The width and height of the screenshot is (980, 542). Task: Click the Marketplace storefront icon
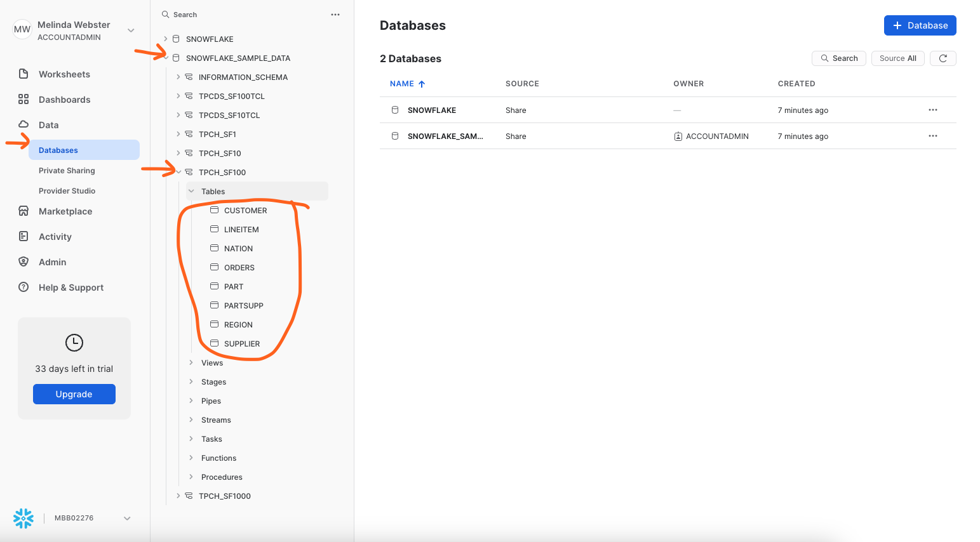click(23, 211)
